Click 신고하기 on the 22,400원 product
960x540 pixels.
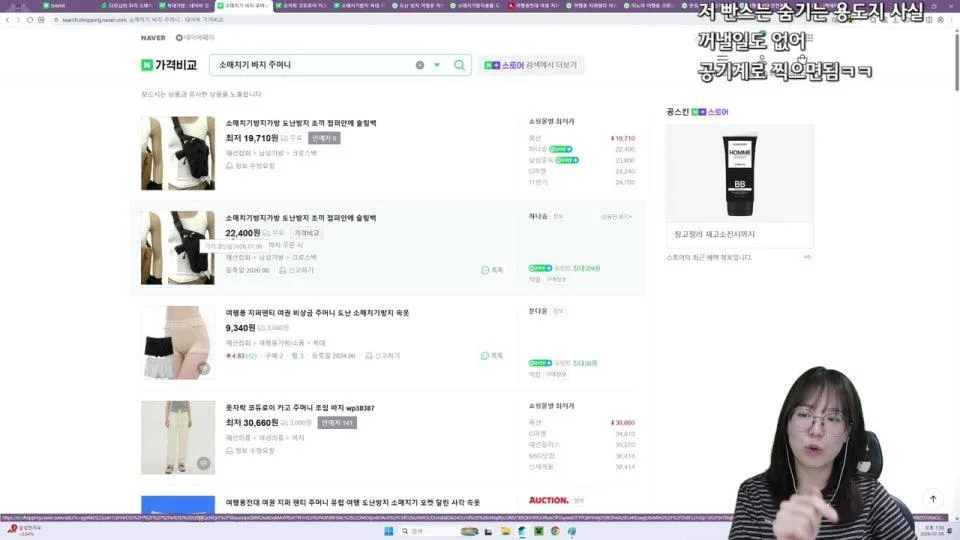[296, 270]
